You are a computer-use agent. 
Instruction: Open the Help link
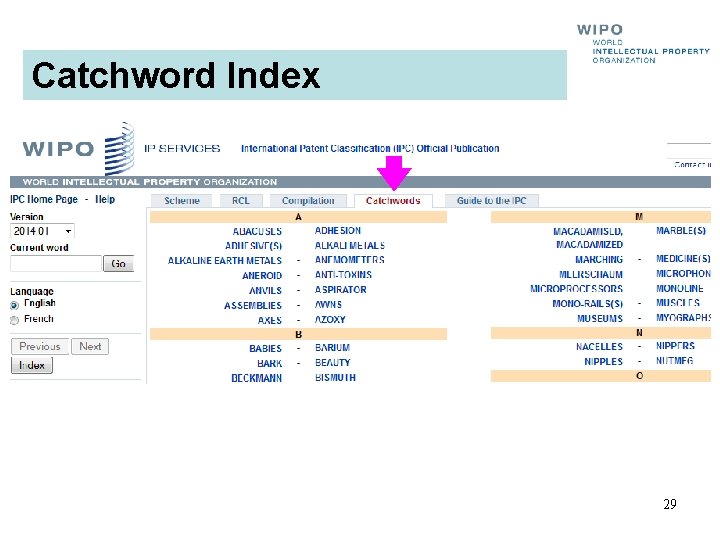point(105,199)
